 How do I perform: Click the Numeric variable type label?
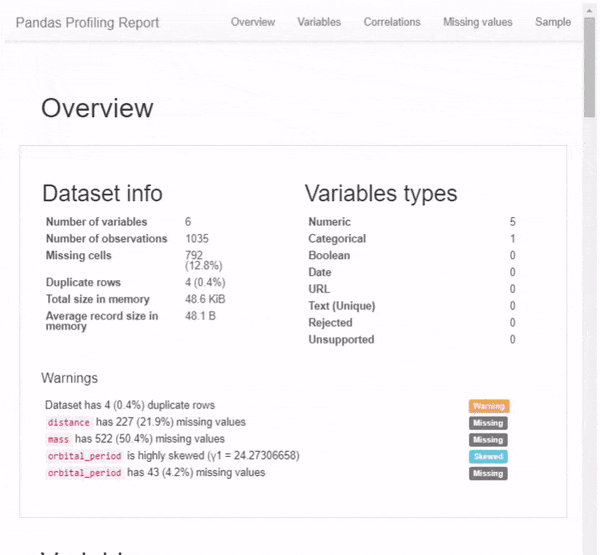coord(329,222)
